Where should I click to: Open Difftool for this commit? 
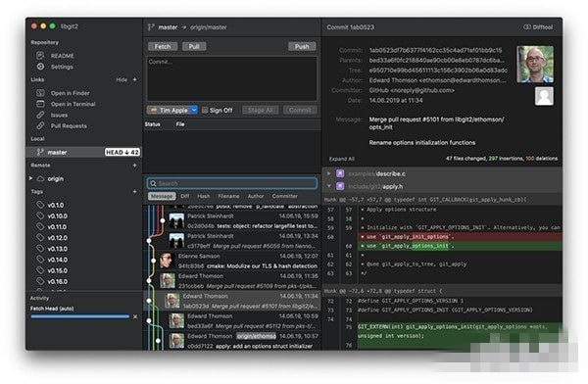[x=538, y=27]
